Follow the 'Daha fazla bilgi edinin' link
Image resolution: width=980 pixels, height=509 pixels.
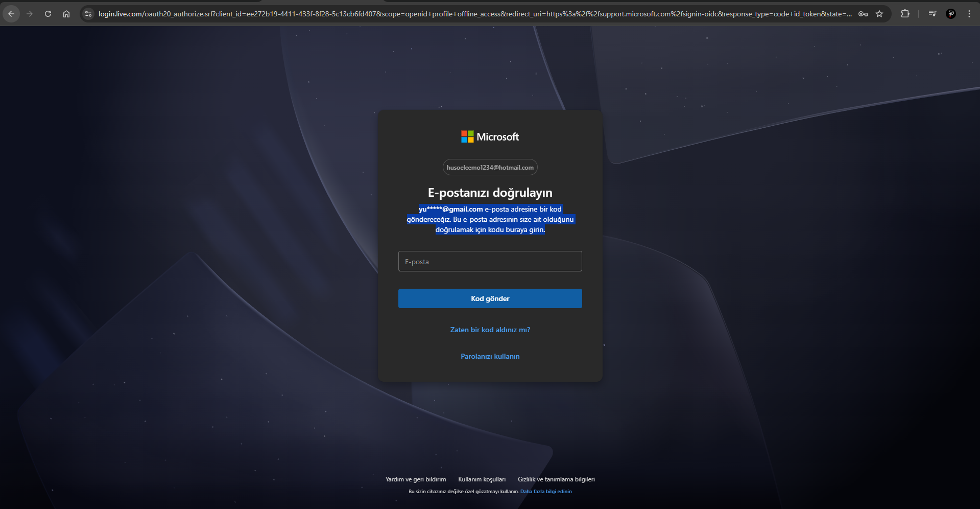point(546,492)
